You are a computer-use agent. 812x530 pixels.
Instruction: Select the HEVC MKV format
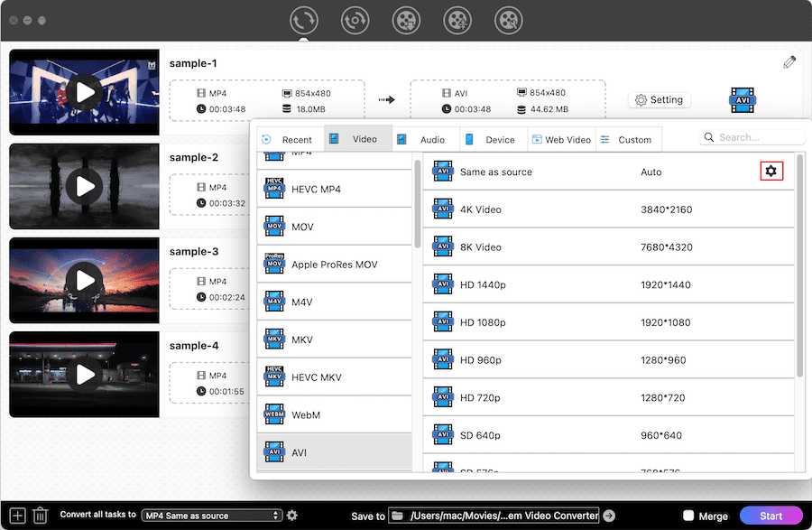tap(335, 377)
